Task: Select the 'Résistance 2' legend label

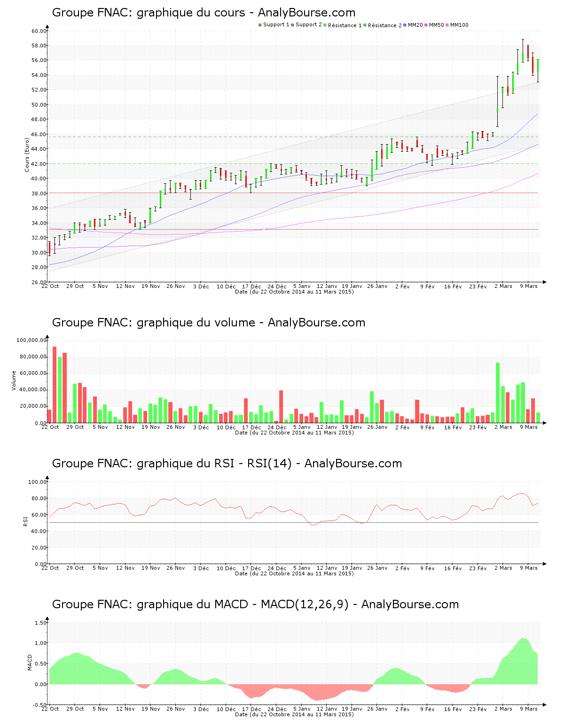Action: click(385, 25)
